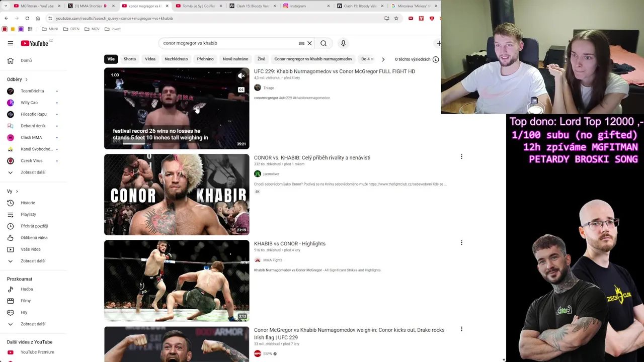Open Oblíbená videa in the sidebar
The height and width of the screenshot is (362, 644).
pos(34,237)
